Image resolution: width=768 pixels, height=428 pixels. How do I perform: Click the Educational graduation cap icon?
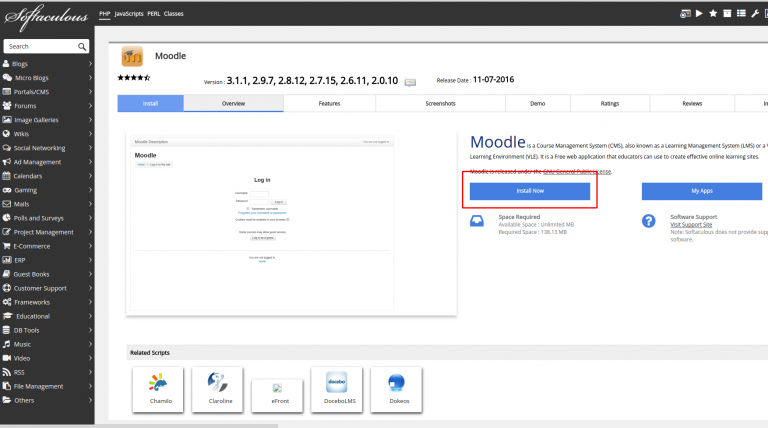[7, 316]
